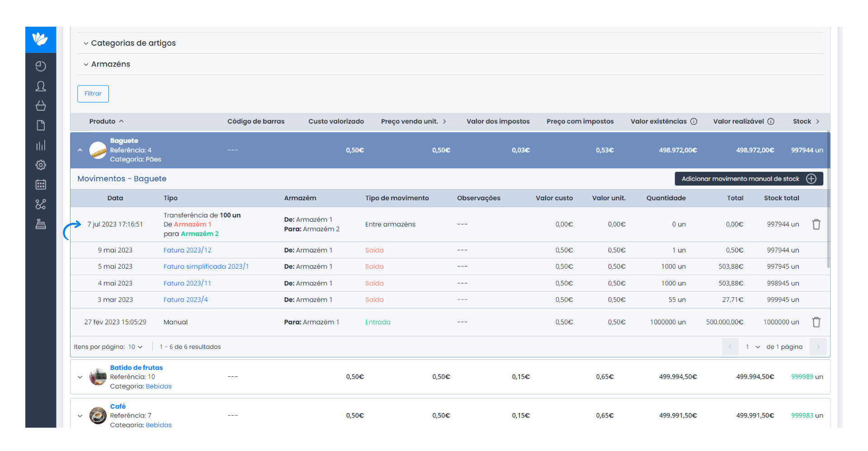Click the plus icon on add movement button
This screenshot has width=868, height=451.
pos(811,179)
